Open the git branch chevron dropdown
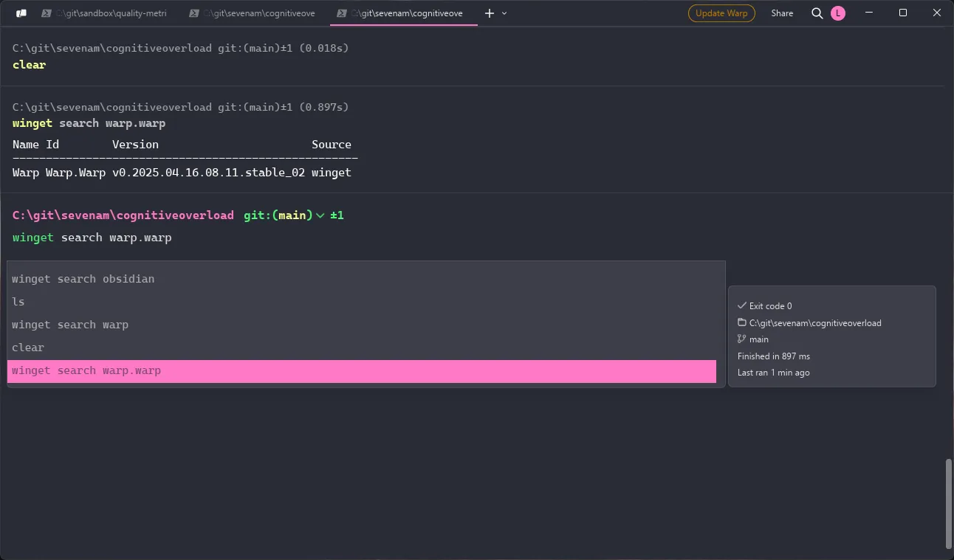The height and width of the screenshot is (560, 954). (320, 215)
